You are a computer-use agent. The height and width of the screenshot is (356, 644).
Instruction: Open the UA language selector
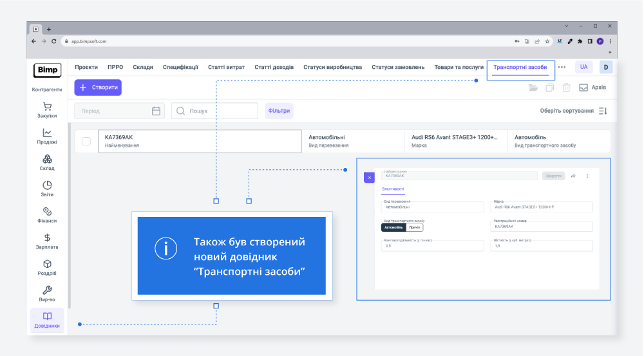583,67
